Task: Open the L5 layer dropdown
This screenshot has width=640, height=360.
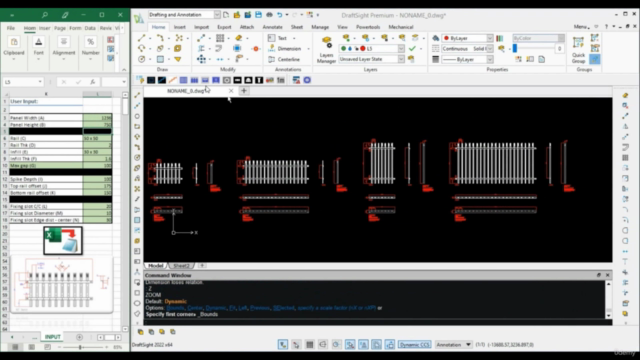Action: 401,49
